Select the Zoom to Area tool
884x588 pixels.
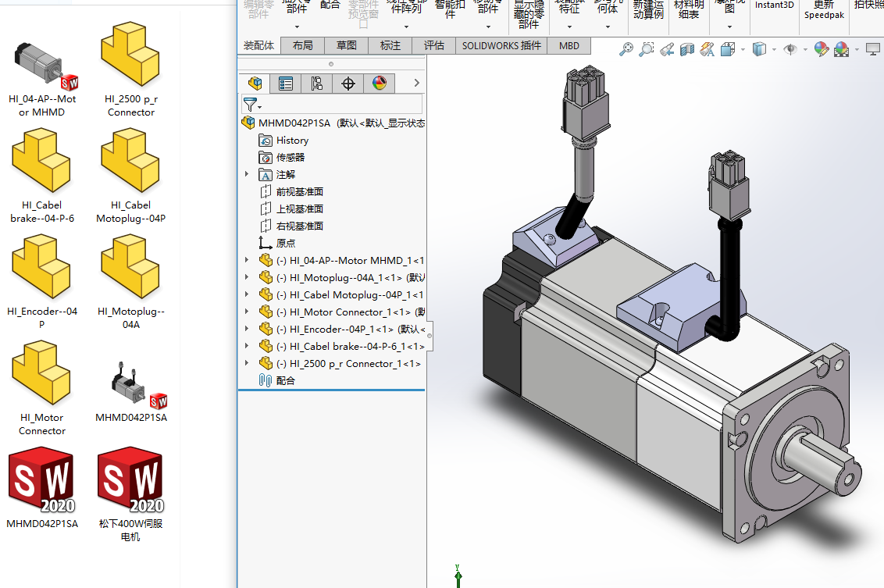(646, 49)
